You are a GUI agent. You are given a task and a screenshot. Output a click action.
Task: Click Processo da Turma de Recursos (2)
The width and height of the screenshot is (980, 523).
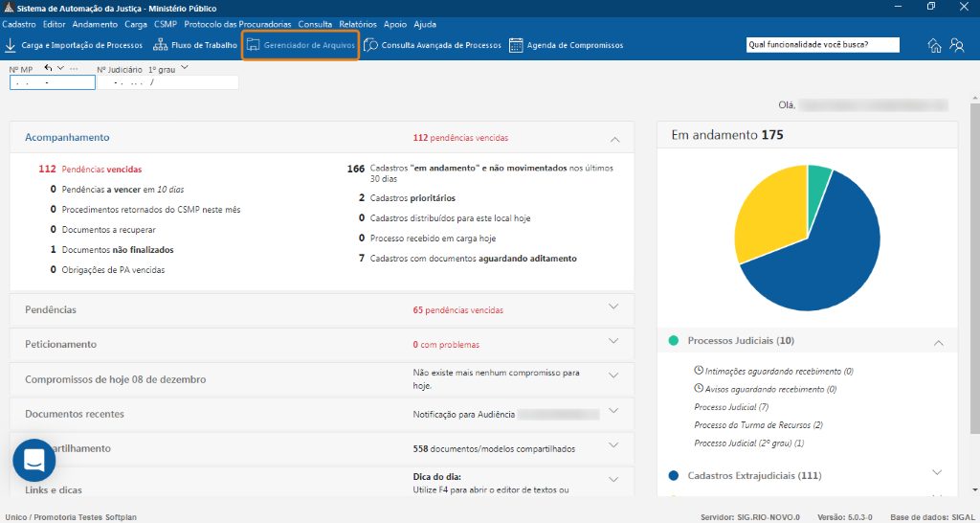click(x=758, y=424)
